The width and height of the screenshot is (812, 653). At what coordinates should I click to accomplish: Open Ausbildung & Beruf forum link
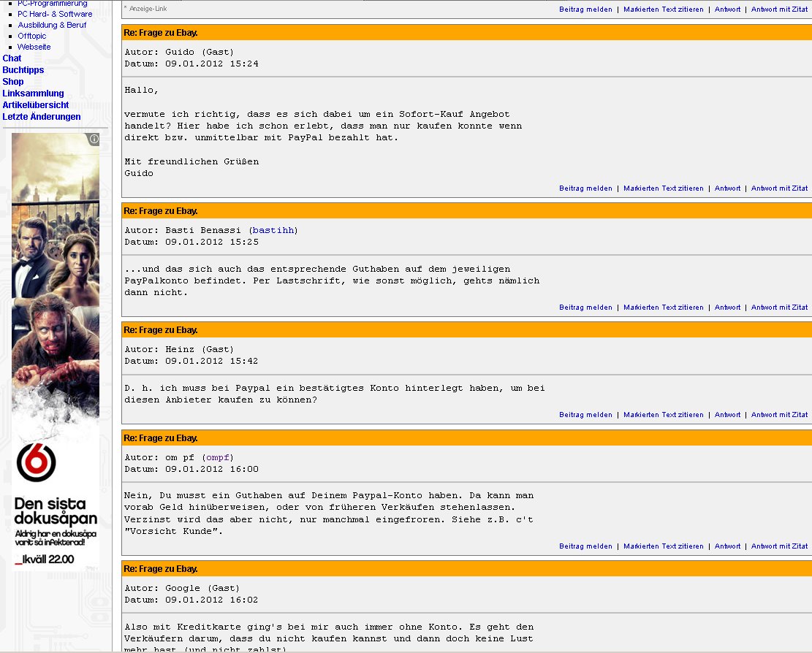[52, 25]
